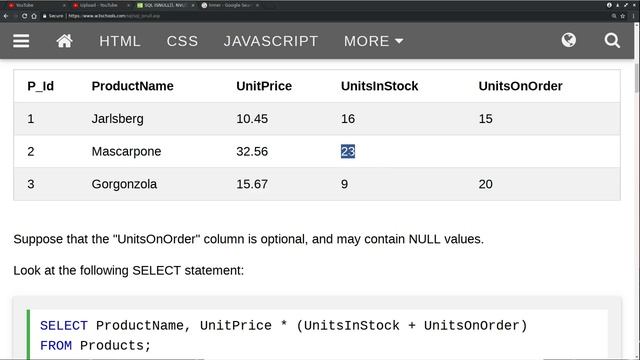Open the JAVASCRIPT tutorials menu item
The height and width of the screenshot is (360, 640).
point(271,41)
